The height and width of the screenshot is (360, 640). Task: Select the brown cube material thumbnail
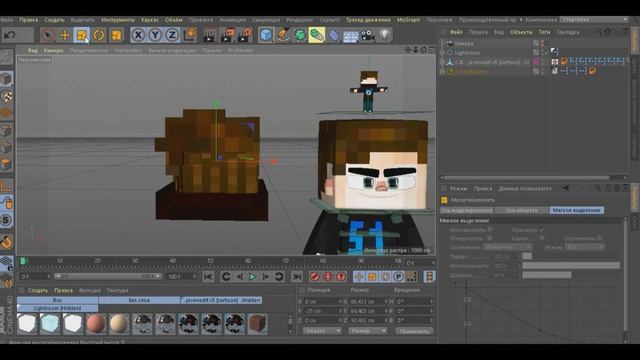coord(257,324)
